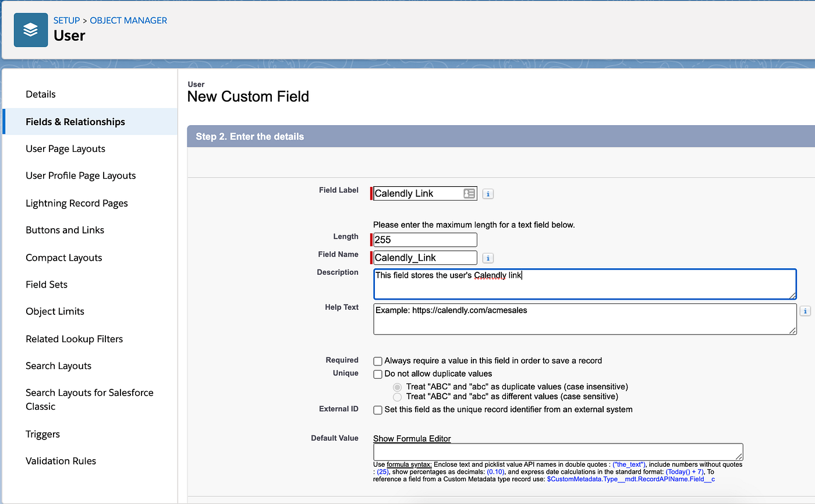Image resolution: width=815 pixels, height=504 pixels.
Task: Open Search Layouts section
Action: point(59,365)
